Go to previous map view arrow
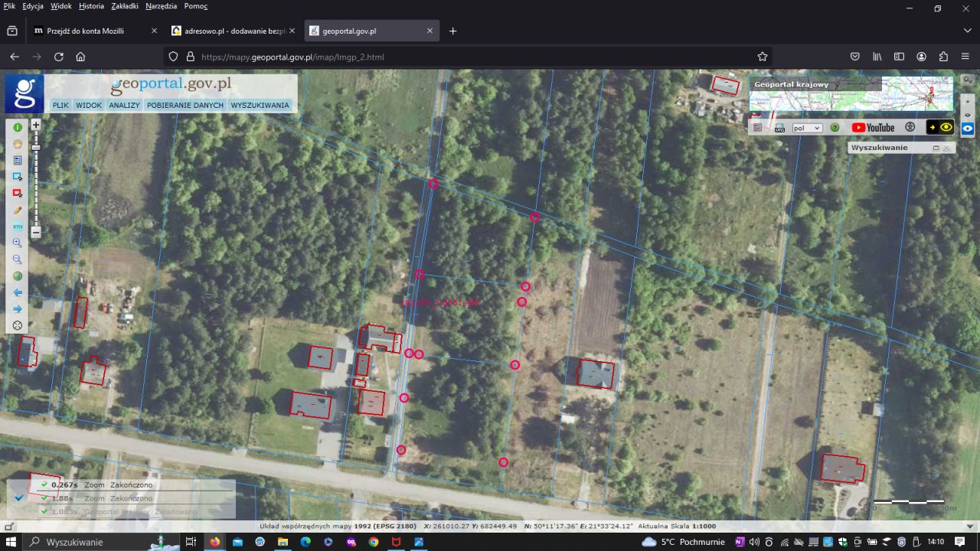Viewport: 980px width, 551px height. [17, 292]
